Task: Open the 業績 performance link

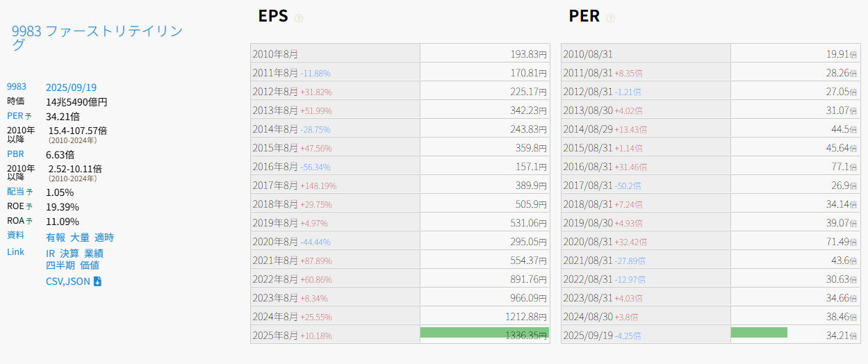Action: (94, 254)
